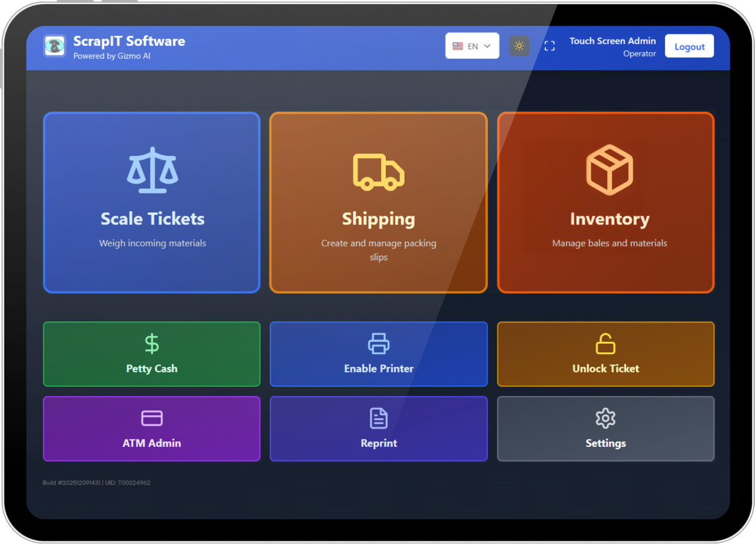Click the Reprint document icon
The image size is (756, 544).
point(378,417)
